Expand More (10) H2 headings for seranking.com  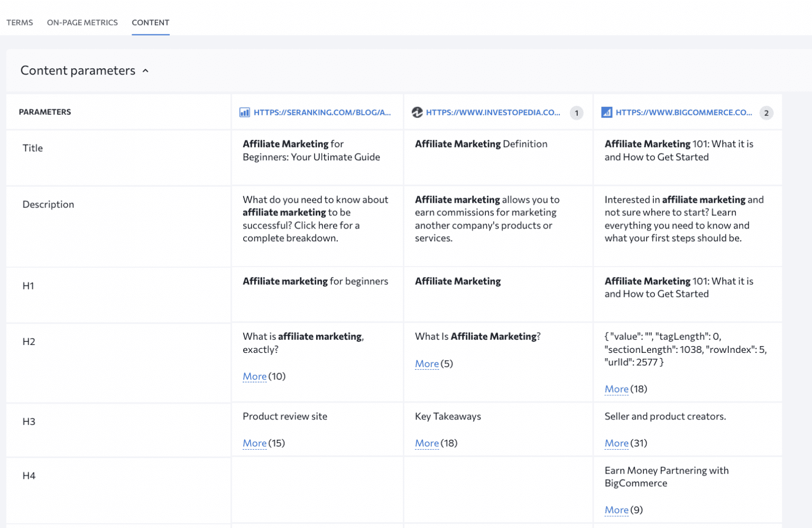pos(254,376)
